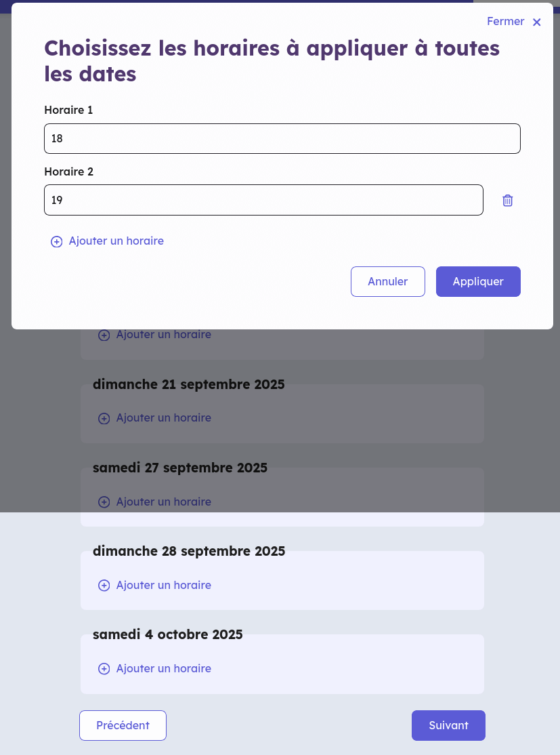Viewport: 560px width, 755px height.
Task: Add a time slot for dimanche 28 septembre
Action: tap(163, 585)
